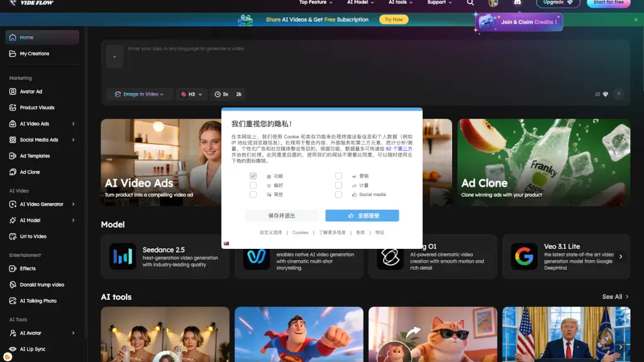Select the AI Avatar sidebar icon
Image resolution: width=644 pixels, height=362 pixels.
click(13, 333)
